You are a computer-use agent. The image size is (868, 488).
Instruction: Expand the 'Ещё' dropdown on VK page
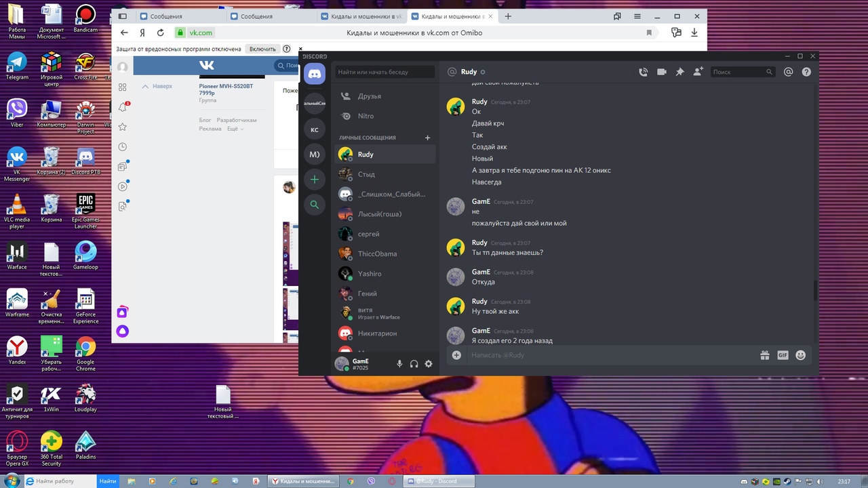coord(235,129)
